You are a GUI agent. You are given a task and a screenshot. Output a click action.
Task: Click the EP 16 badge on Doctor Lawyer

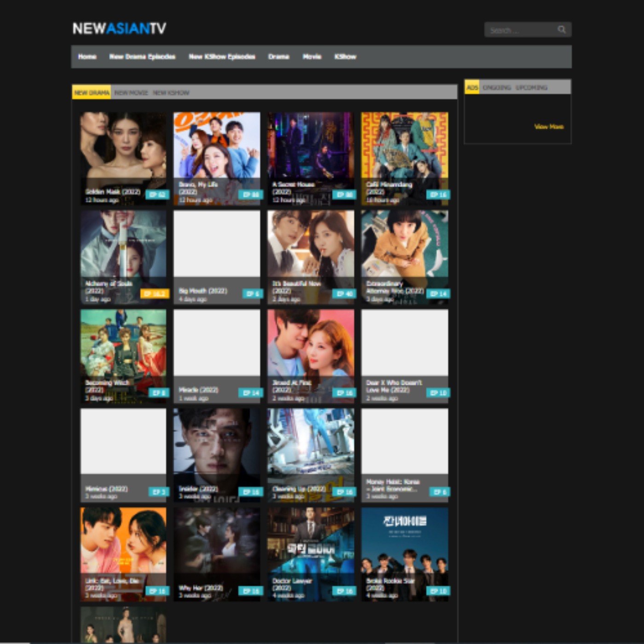coord(345,591)
